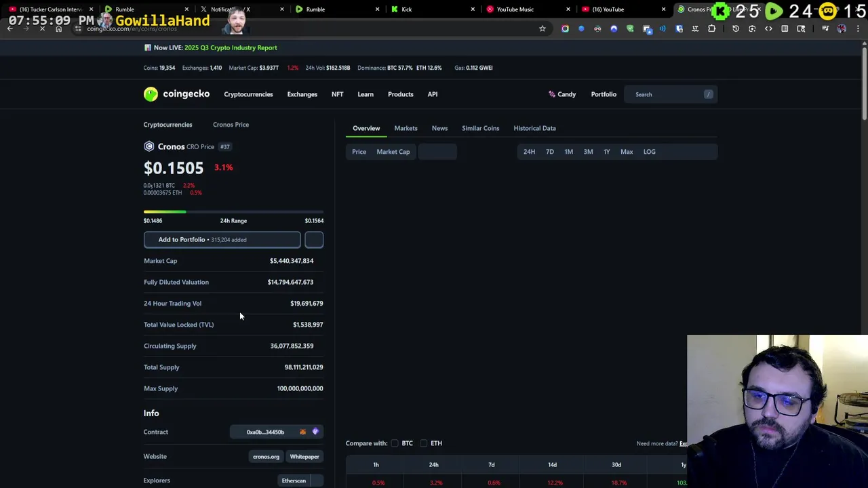Open the Cryptocurrencies nav menu
Screen dimensions: 868x488
[248, 94]
